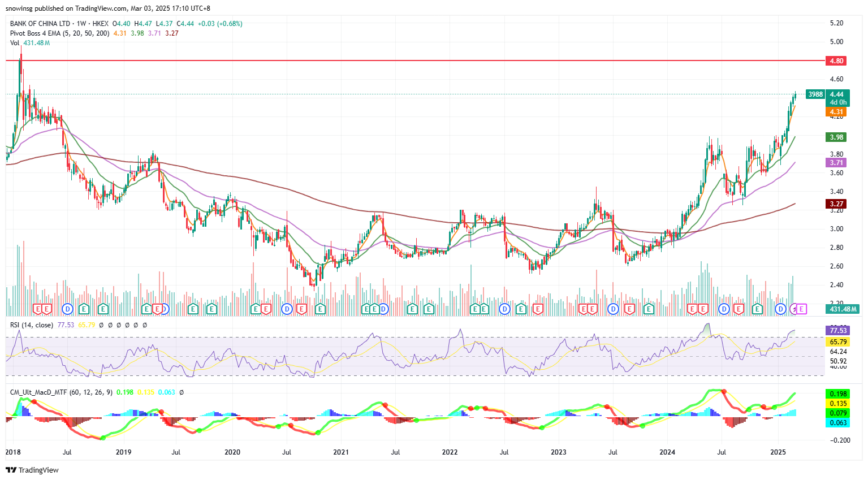Click the green 3.98 EMA axis label
Image resolution: width=868 pixels, height=480 pixels.
click(836, 137)
